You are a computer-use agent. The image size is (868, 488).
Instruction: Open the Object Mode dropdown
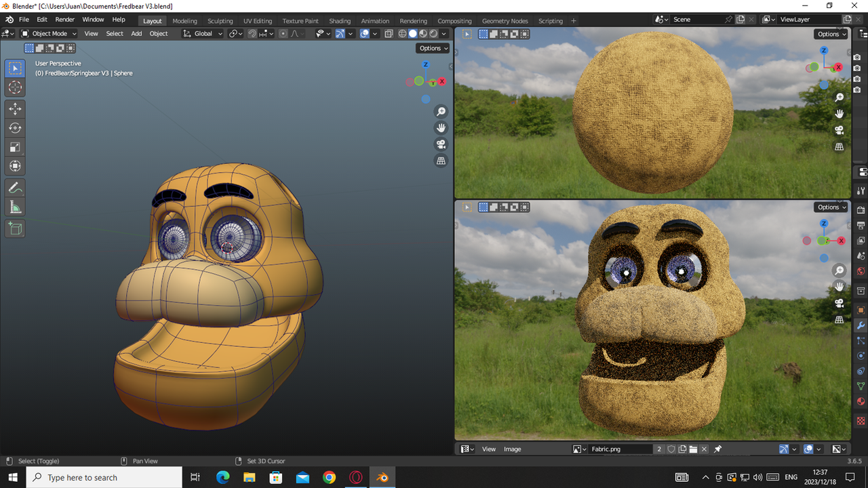click(48, 33)
